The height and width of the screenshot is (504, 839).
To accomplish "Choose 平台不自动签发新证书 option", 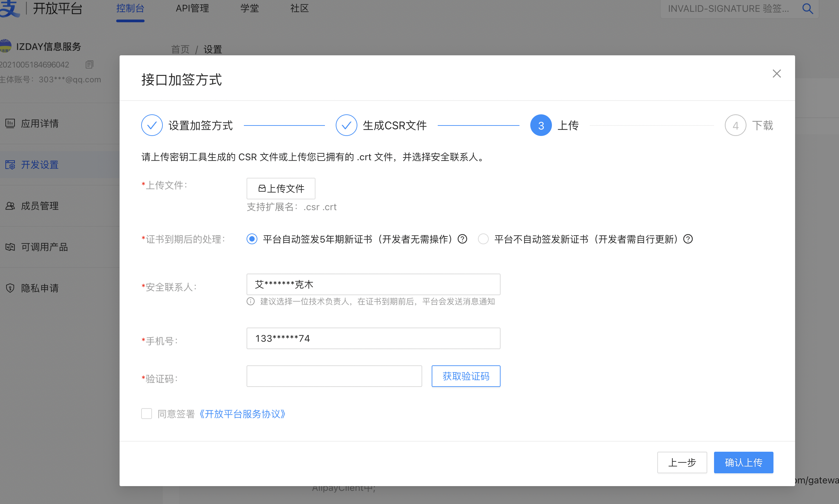I will [483, 239].
